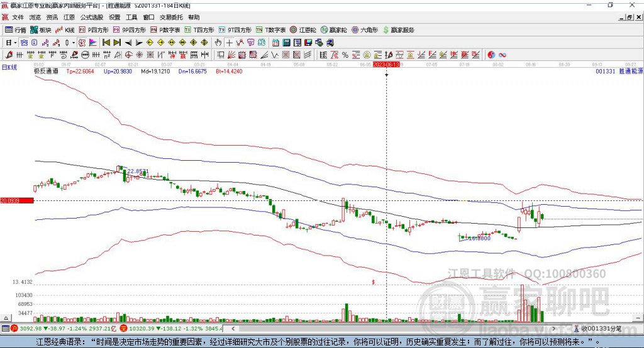Click the yin-yang symbol icon
The image size is (644, 348).
point(491,55)
